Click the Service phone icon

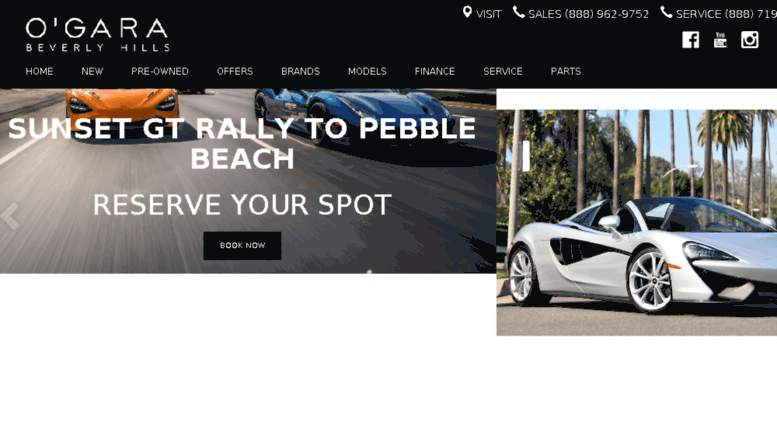[x=666, y=12]
